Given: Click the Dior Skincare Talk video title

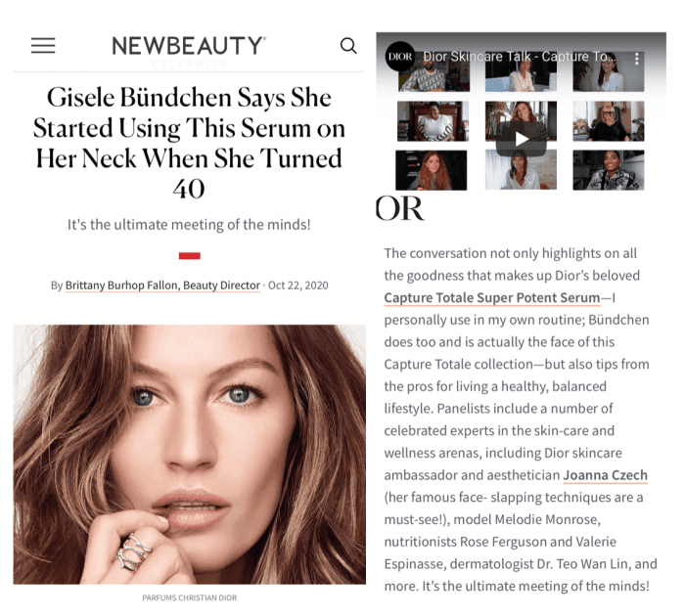Looking at the screenshot, I should point(520,57).
